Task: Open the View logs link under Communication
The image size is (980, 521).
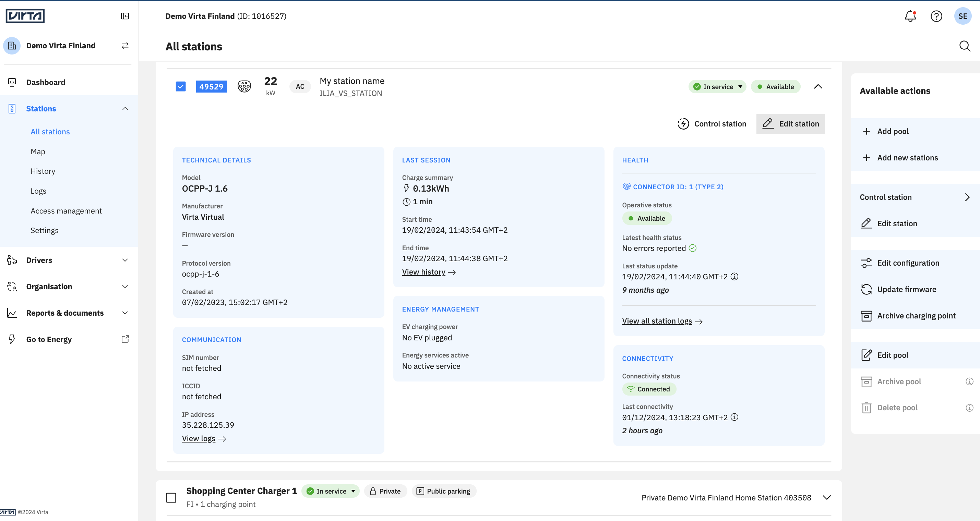Action: pos(204,439)
